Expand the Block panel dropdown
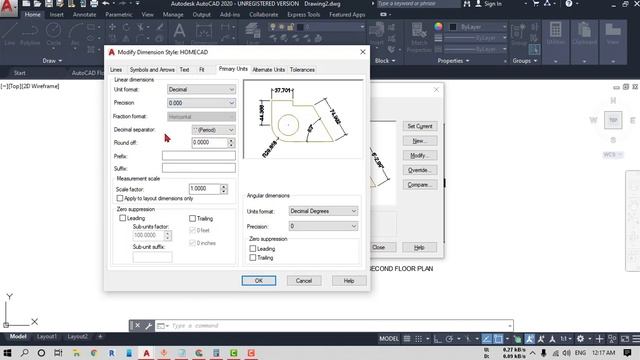 [x=385, y=60]
